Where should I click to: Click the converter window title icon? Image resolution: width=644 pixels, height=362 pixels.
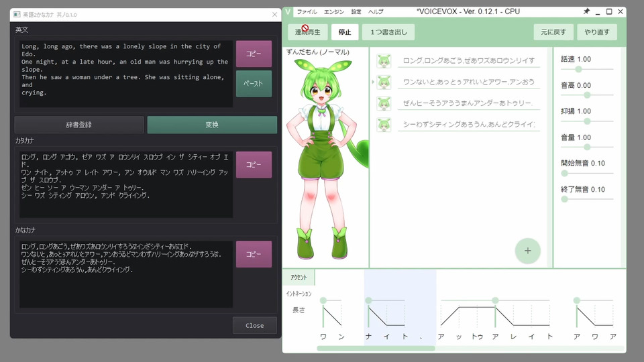click(x=17, y=14)
